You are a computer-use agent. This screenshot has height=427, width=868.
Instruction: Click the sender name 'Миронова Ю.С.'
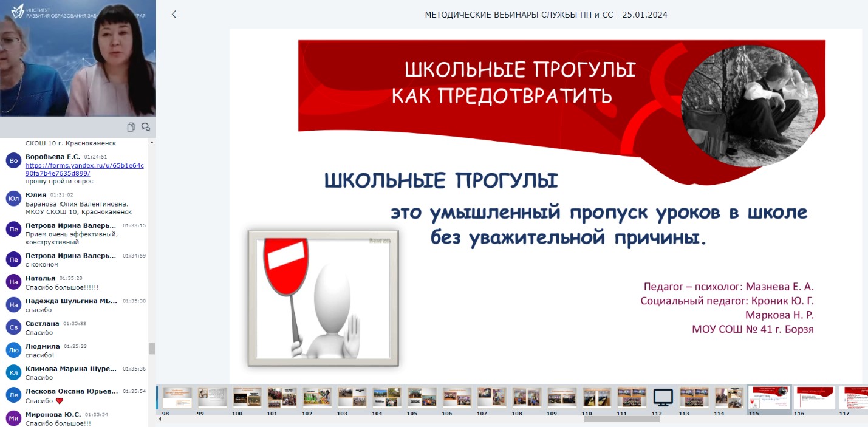tap(53, 414)
